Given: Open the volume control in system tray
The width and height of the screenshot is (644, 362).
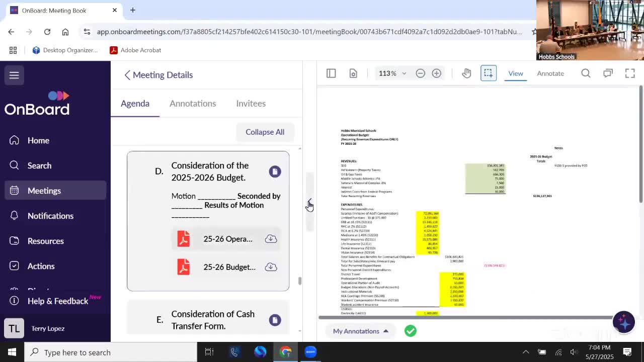Looking at the screenshot, I should pos(574,352).
